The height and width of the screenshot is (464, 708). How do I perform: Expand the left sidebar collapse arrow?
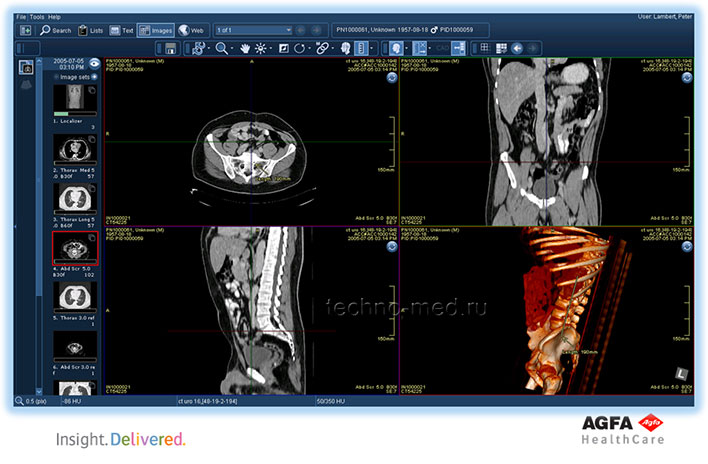15,228
